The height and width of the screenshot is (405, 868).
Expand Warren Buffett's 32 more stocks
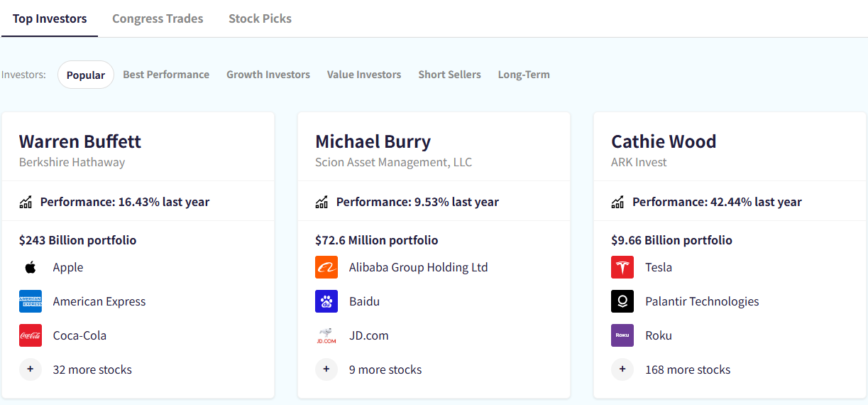[75, 369]
